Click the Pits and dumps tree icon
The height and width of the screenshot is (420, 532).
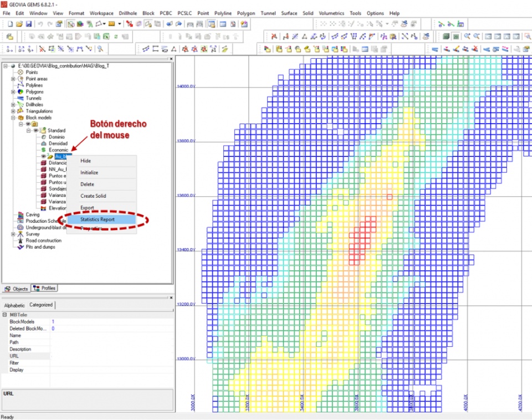[x=21, y=247]
